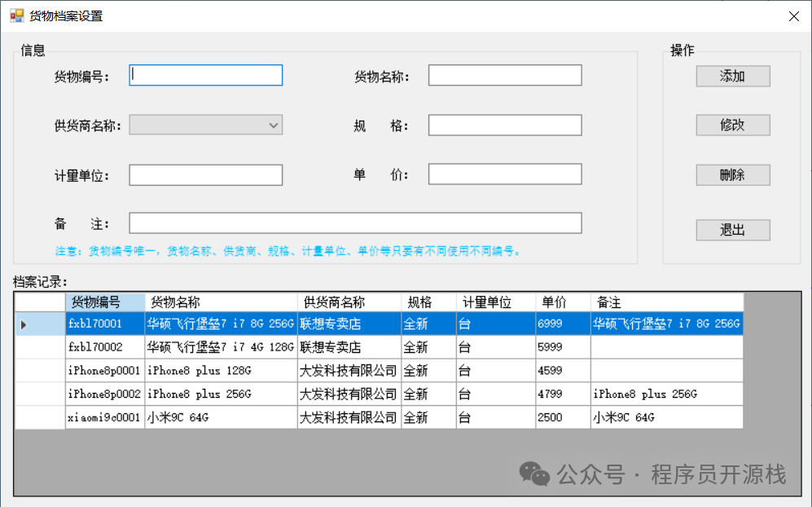Click into the 规格 text field
This screenshot has width=812, height=507.
tap(505, 126)
